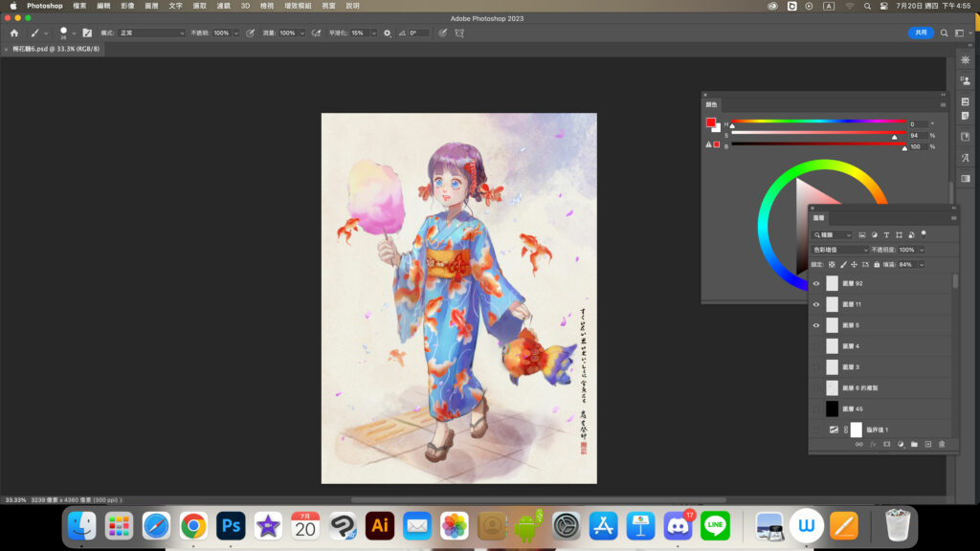Enable airbrush build-up icon

tap(316, 33)
